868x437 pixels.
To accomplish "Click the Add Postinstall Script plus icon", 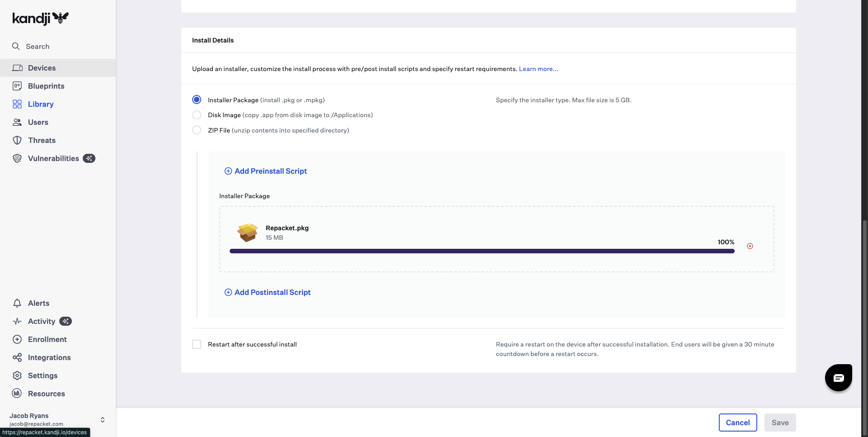I will 228,292.
